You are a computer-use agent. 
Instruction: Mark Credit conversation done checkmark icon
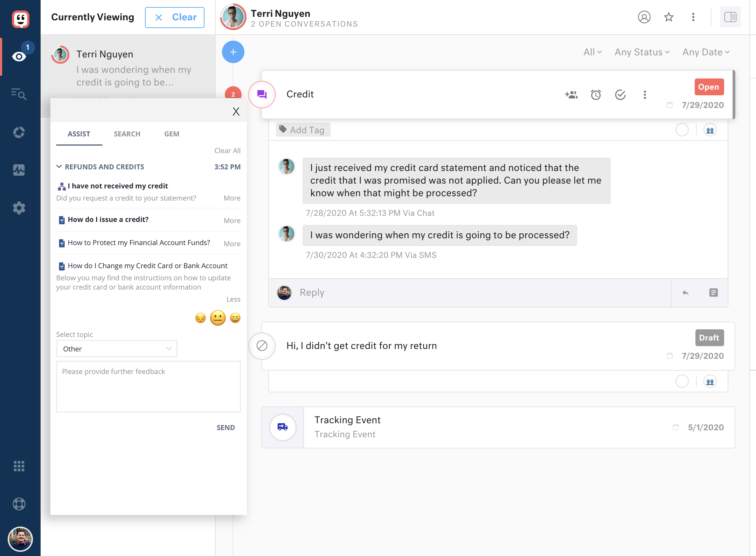pos(620,95)
